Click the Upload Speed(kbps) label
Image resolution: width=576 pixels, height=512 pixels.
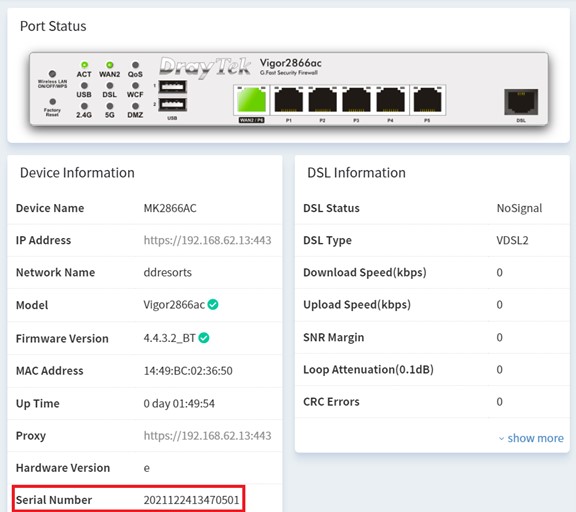tap(357, 305)
